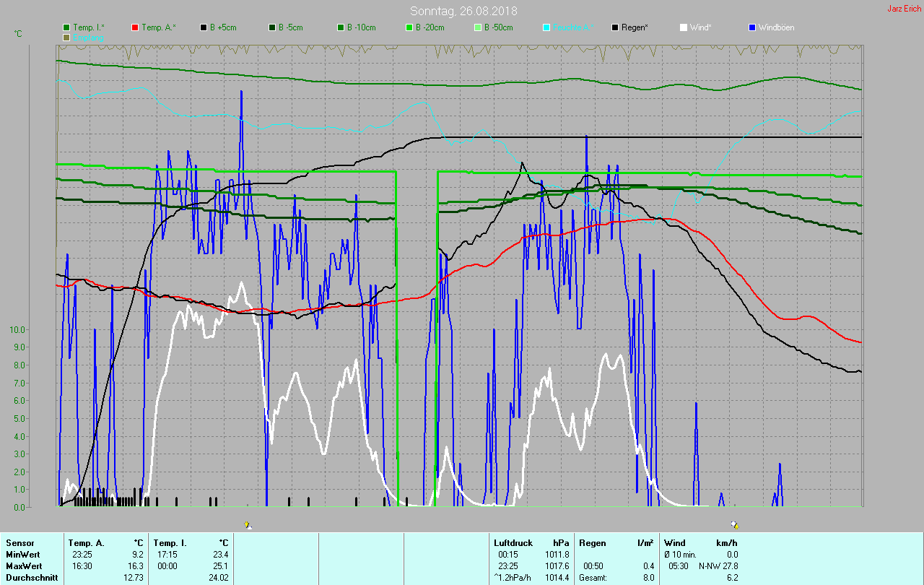924x585 pixels.
Task: Select the blue Windböen legend marker
Action: tap(752, 27)
